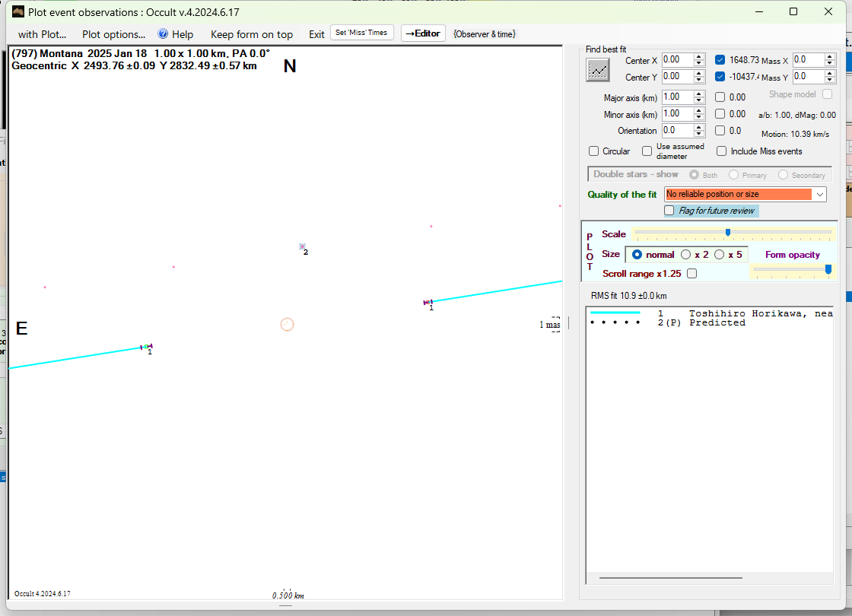Click Keep form on top menu item
The height and width of the screenshot is (616, 852).
click(x=251, y=34)
